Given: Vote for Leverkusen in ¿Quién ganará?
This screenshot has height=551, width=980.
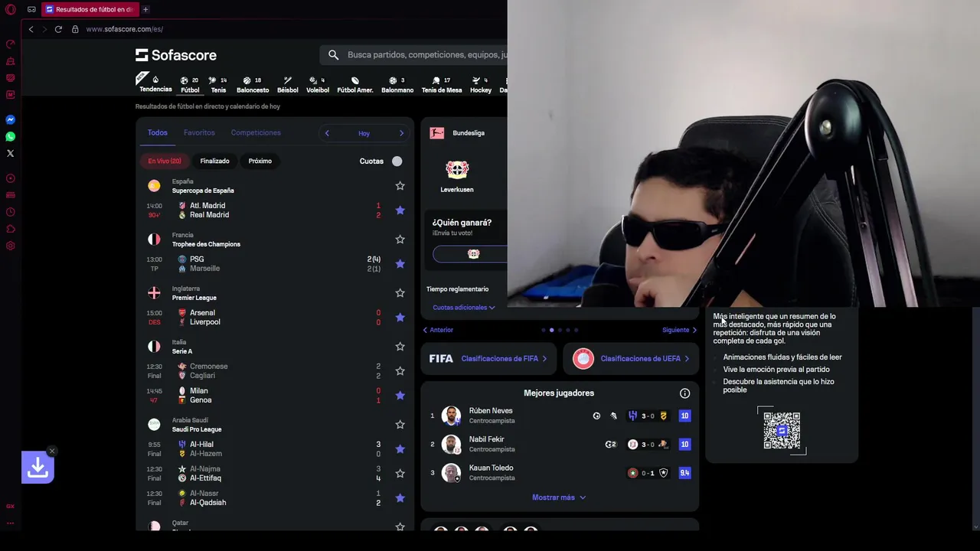Looking at the screenshot, I should 470,254.
